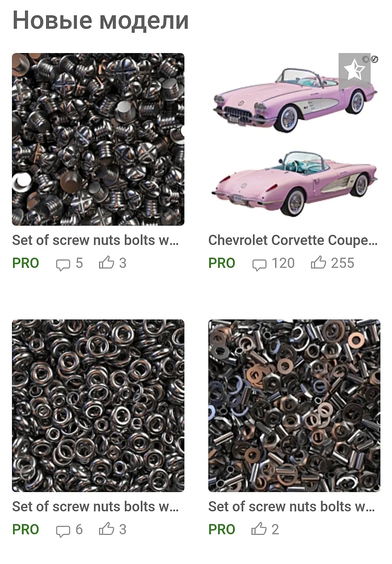The width and height of the screenshot is (392, 564).
Task: Click the PRO label under the Corvette model
Action: 222,263
